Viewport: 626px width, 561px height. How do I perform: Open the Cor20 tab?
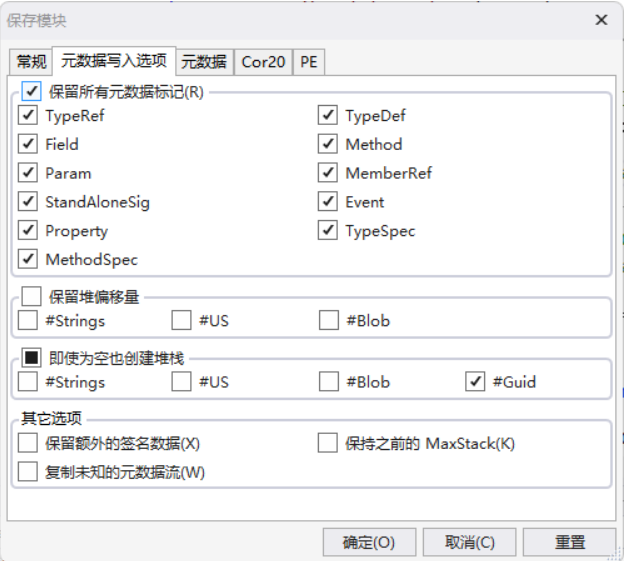coord(263,62)
